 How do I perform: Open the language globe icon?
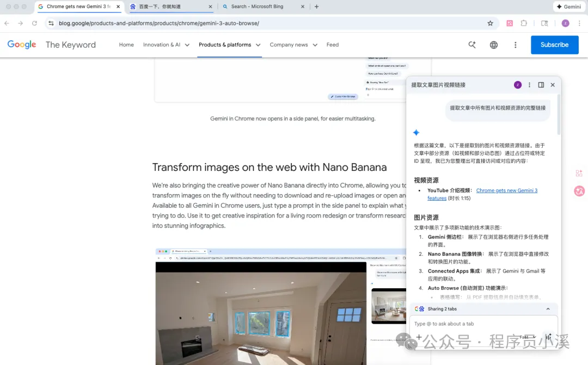click(494, 45)
